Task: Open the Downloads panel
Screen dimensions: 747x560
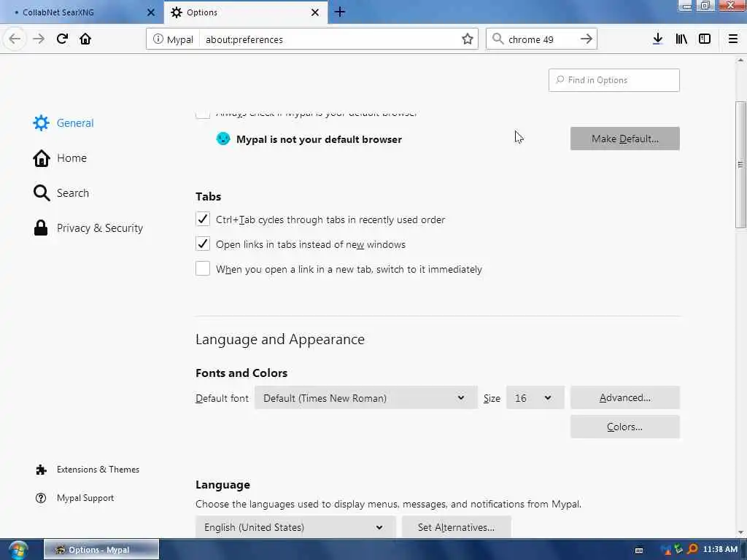Action: click(657, 39)
